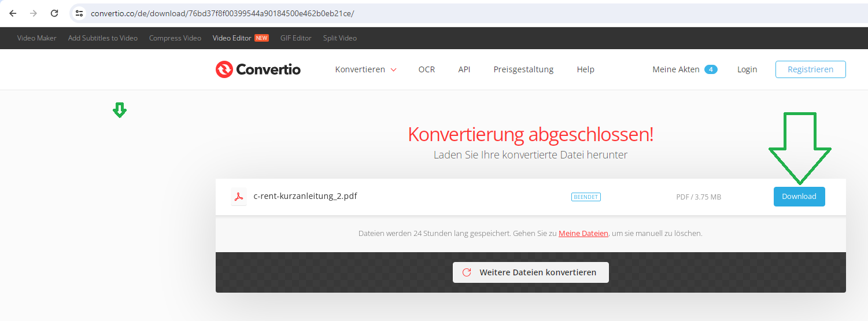Download the converted PDF file
Image resolution: width=868 pixels, height=321 pixels.
799,197
